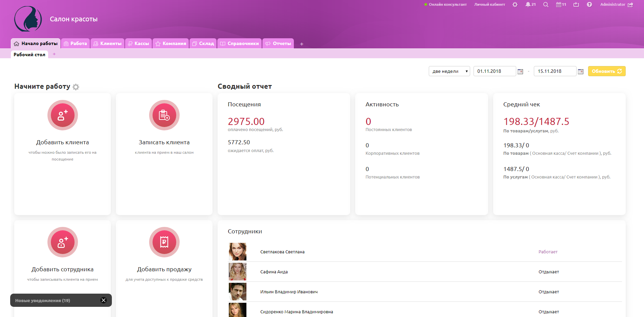644x317 pixels.
Task: Open calendar picker for end date 15.11.2018
Action: (581, 71)
